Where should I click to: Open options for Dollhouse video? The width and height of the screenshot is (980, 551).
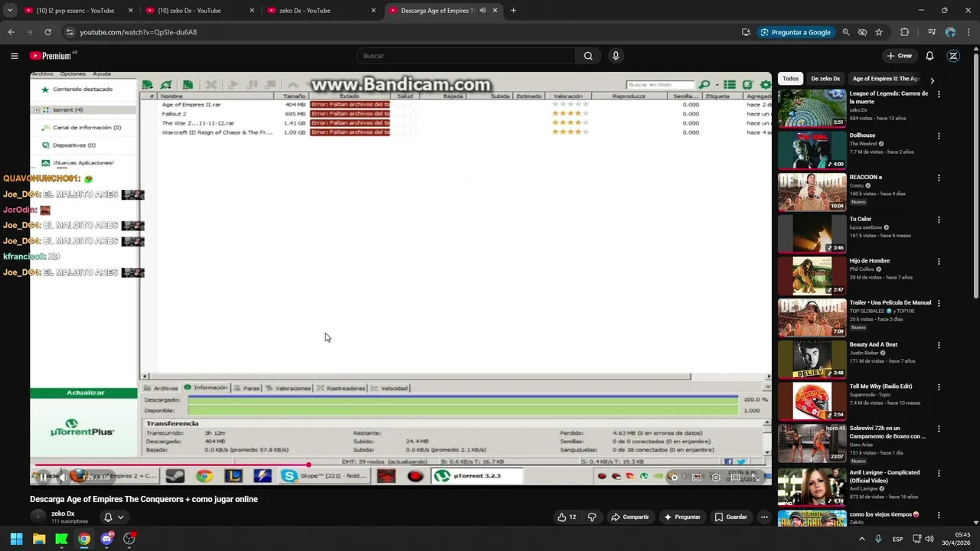[939, 136]
